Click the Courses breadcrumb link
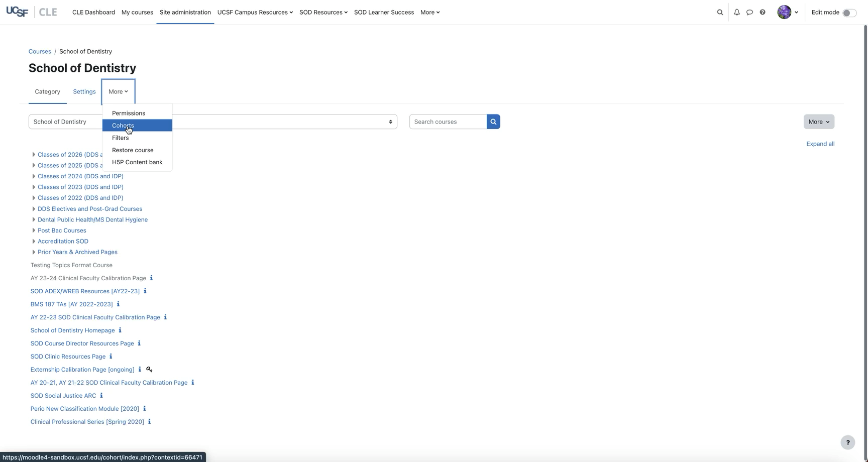Image resolution: width=868 pixels, height=462 pixels. point(40,51)
